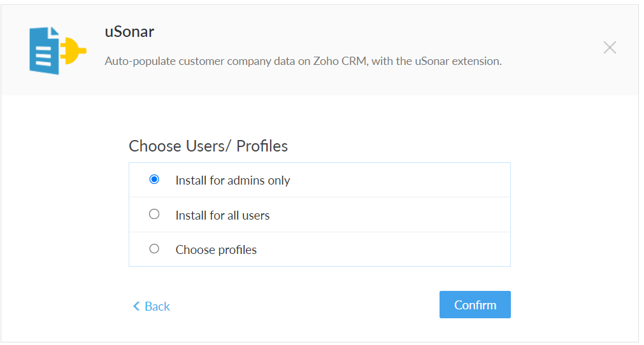Image resolution: width=644 pixels, height=345 pixels.
Task: Close the uSonar install dialog
Action: (610, 48)
